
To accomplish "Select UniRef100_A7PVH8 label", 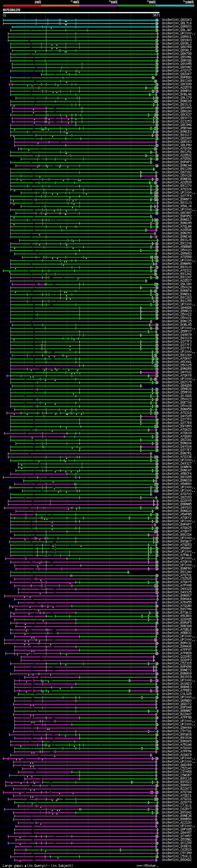I will click(x=177, y=586).
